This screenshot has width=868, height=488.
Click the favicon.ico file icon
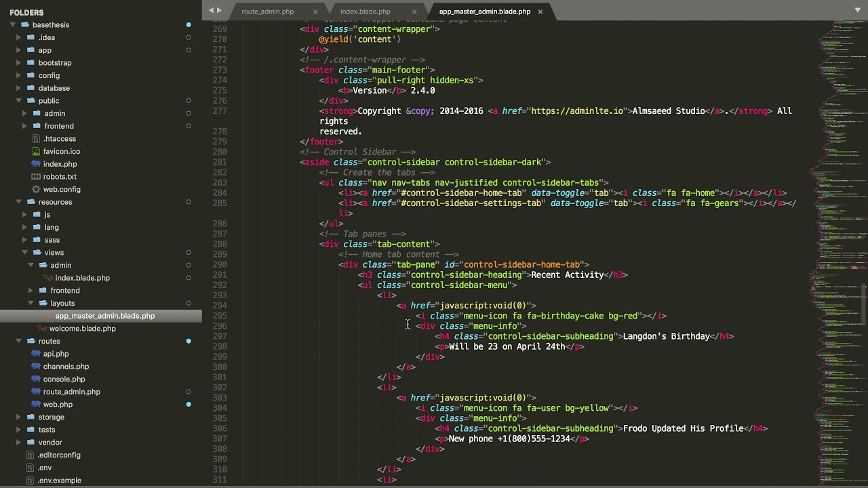point(37,151)
